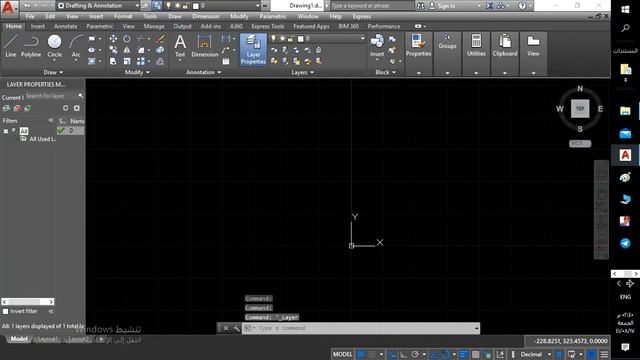Toggle the layer lock icon in ribbon
The image size is (640, 360).
[x=291, y=38]
